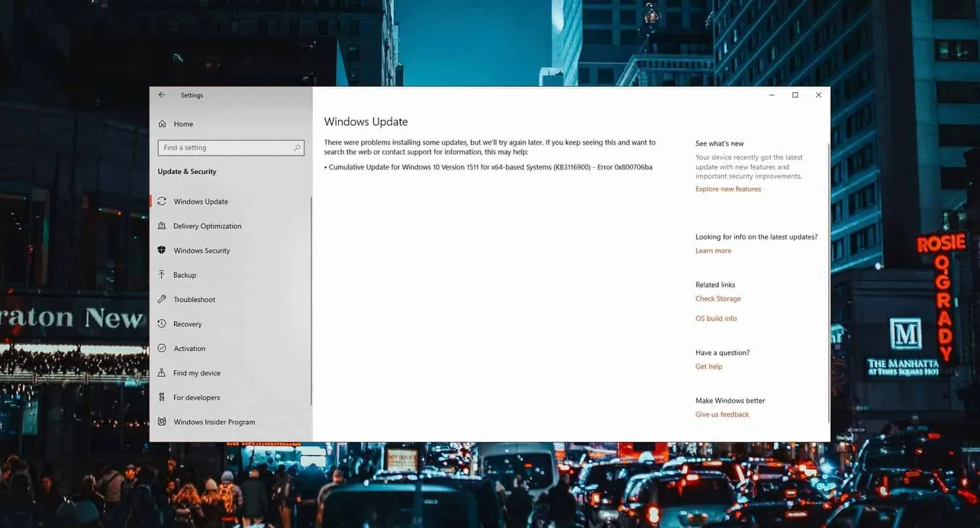Click Get help under Have a question
This screenshot has width=980, height=528.
(708, 366)
